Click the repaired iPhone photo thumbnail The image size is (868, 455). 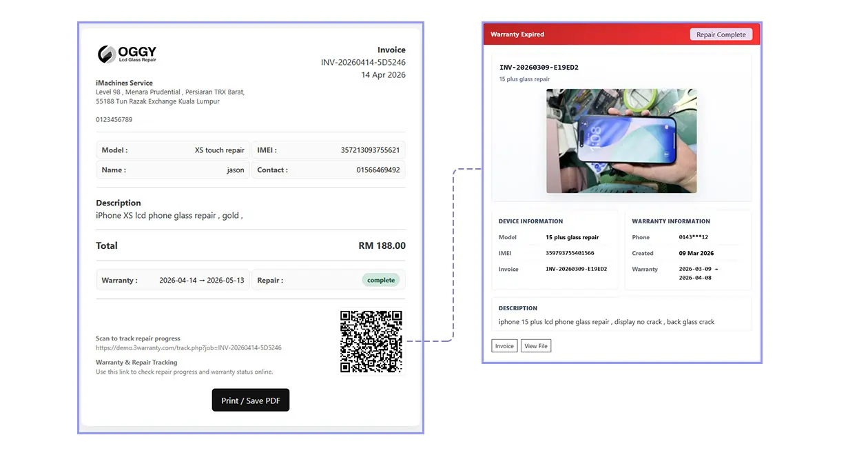[x=621, y=141]
